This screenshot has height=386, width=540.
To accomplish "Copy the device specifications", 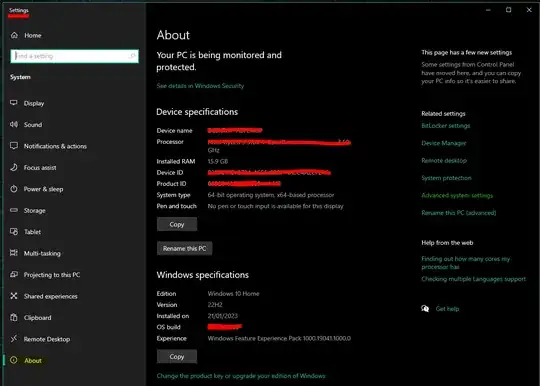I will 177,224.
